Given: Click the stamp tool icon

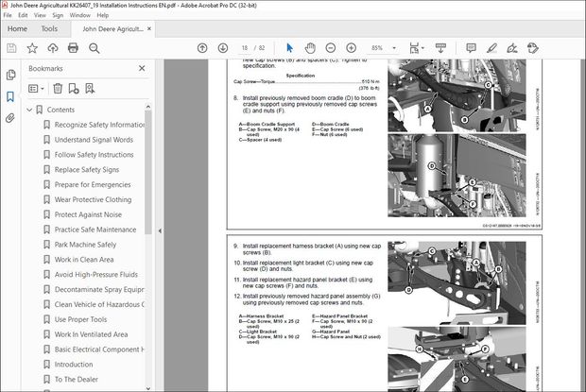Looking at the screenshot, I should click(x=532, y=48).
